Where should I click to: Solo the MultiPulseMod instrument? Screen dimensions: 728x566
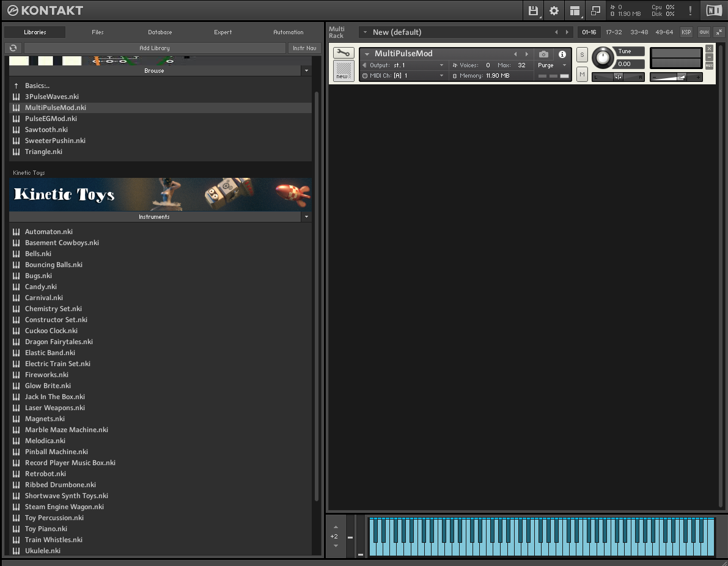[582, 55]
